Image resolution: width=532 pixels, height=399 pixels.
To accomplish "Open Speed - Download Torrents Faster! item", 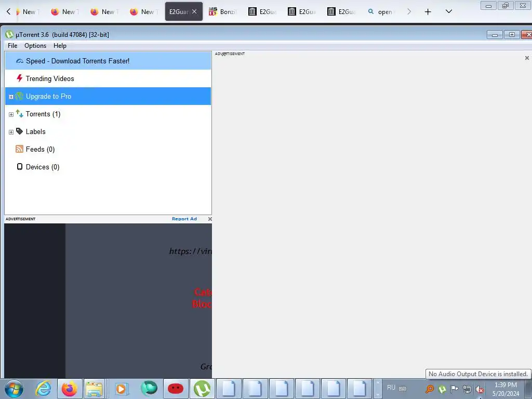I will point(108,61).
